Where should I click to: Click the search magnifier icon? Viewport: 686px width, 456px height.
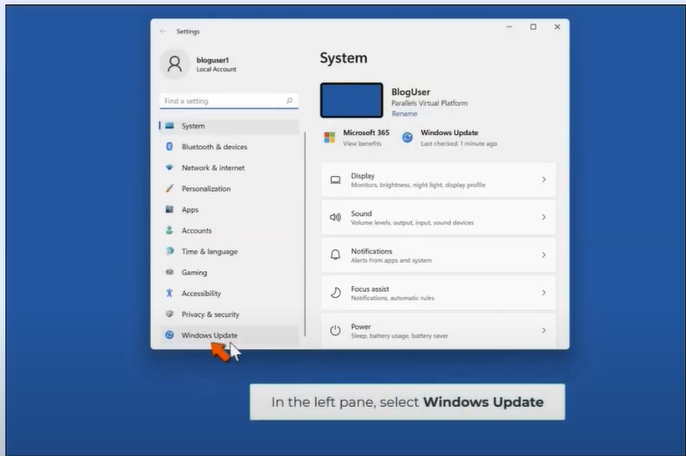coord(290,101)
